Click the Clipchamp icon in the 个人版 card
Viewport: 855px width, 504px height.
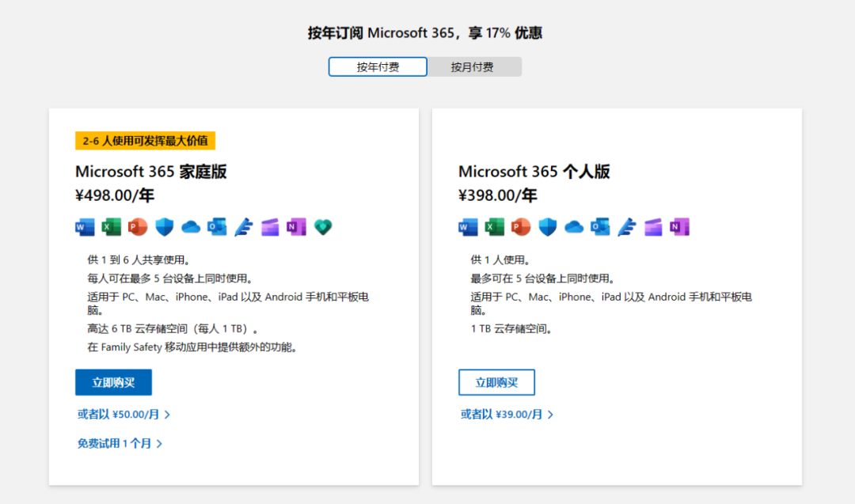coord(653,226)
